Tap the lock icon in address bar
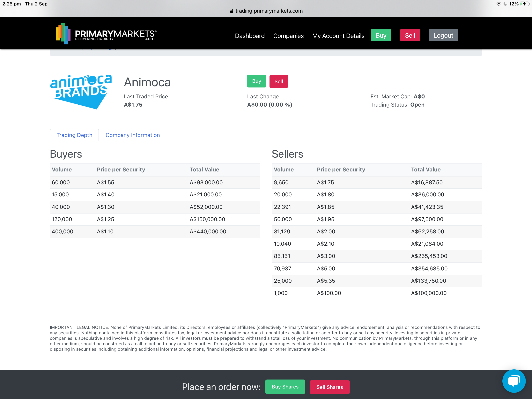The height and width of the screenshot is (399, 532). click(x=232, y=11)
